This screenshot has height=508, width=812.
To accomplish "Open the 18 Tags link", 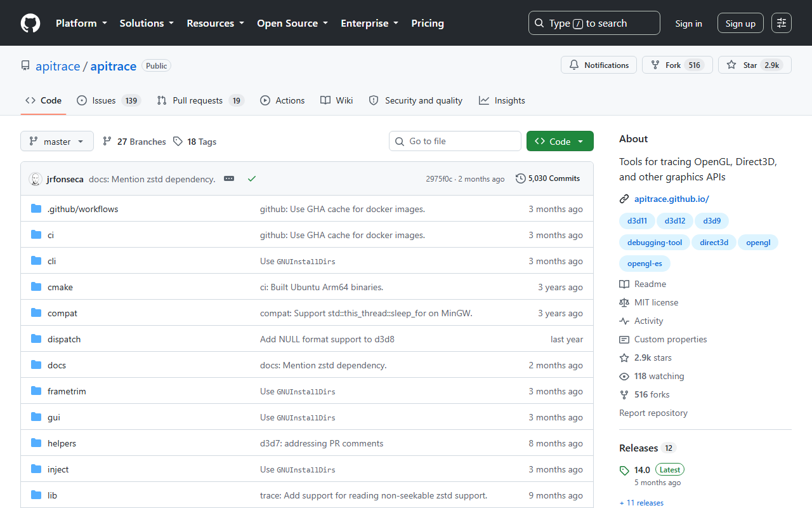I will [195, 142].
